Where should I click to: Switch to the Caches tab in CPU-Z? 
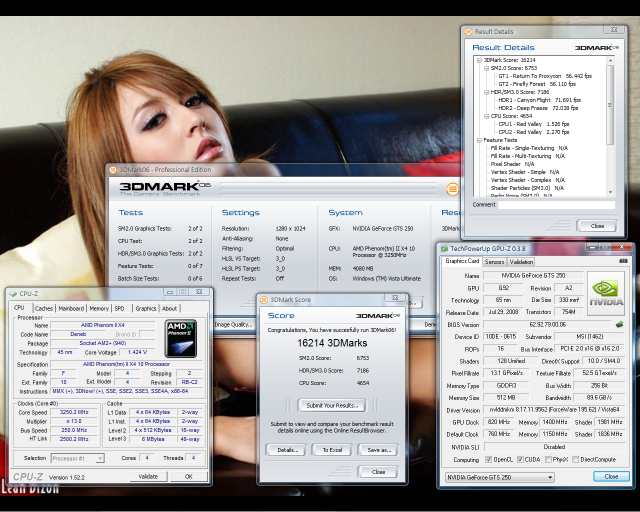click(x=44, y=309)
